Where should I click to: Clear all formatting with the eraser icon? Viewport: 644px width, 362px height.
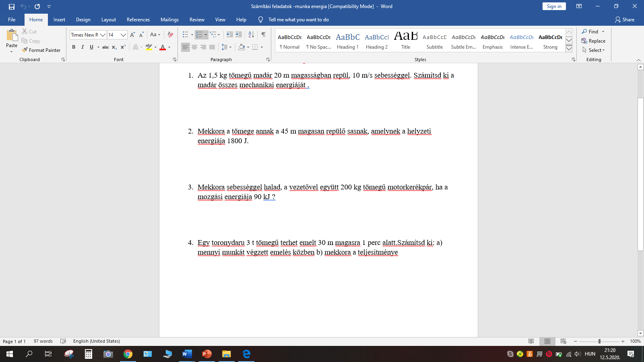pyautogui.click(x=170, y=35)
